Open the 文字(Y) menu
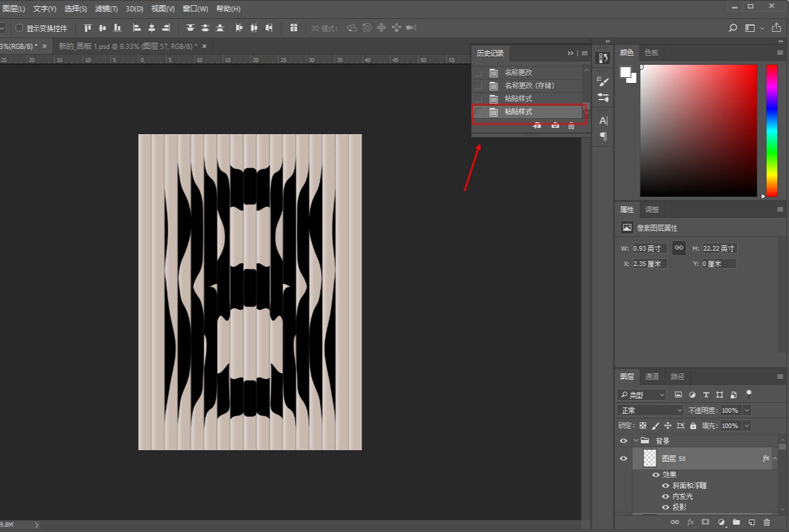This screenshot has width=789, height=532. 44,9
